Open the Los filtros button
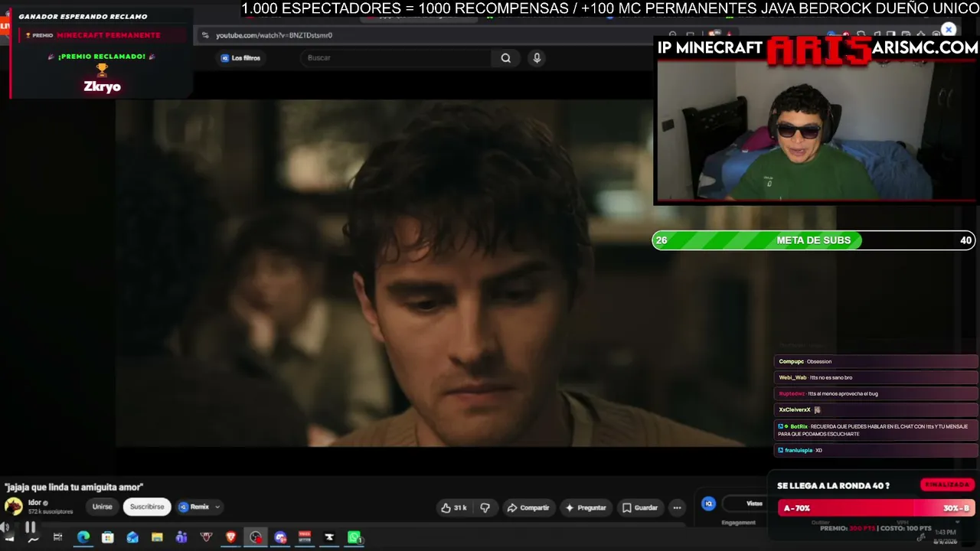This screenshot has width=980, height=551. (240, 58)
